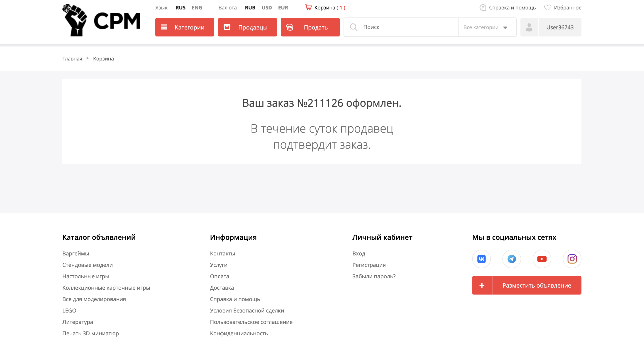Open the Telegram channel icon

512,259
